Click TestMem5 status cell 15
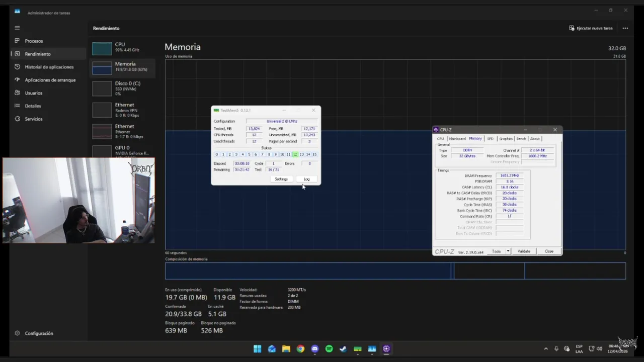 (314, 154)
